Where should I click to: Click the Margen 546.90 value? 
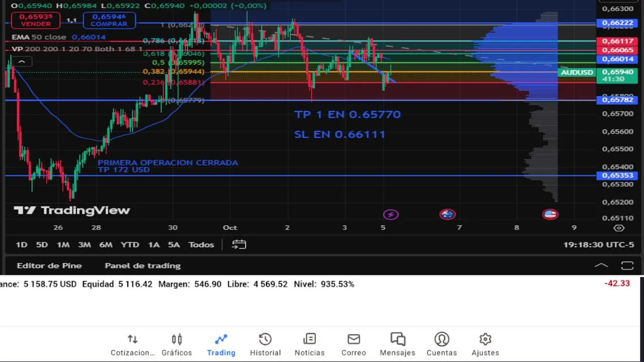(190, 284)
